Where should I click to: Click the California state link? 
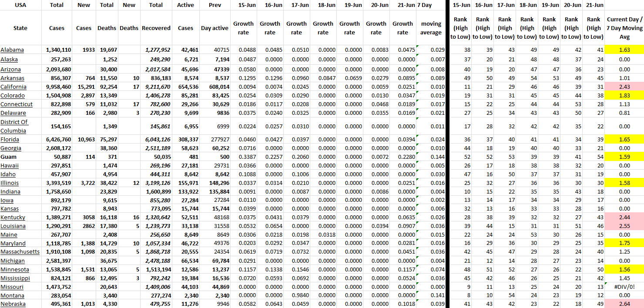click(x=13, y=87)
